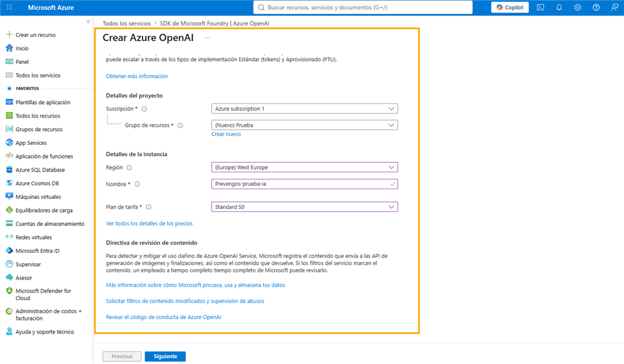Open the feedback icon in header

614,7
